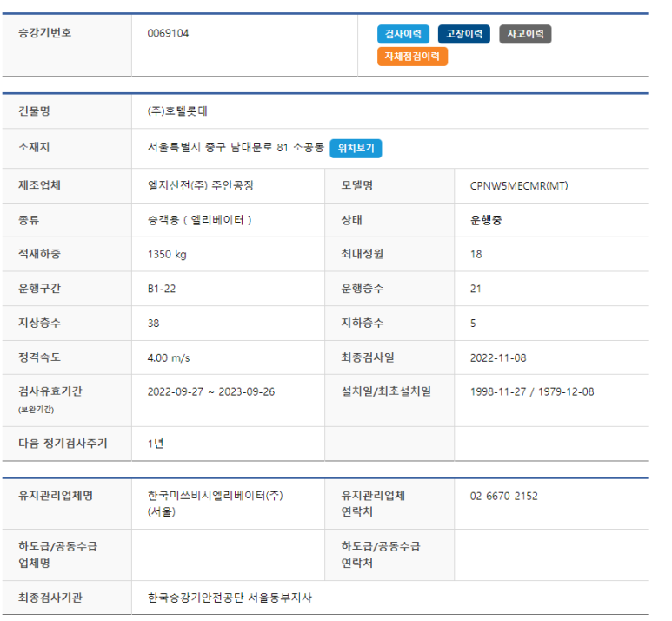Click the 최대정원 label

[362, 254]
